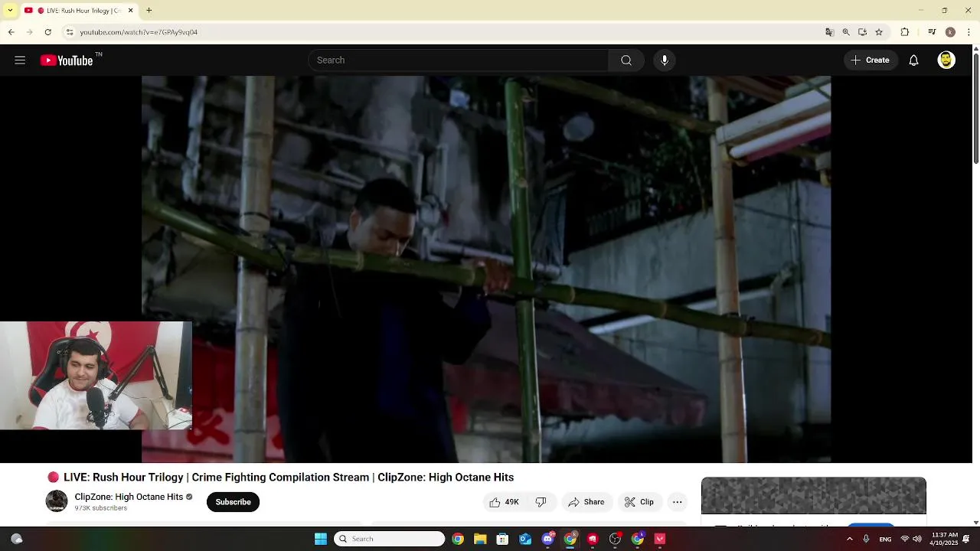Click the video player area
Screen dimensions: 980x551
tap(486, 268)
